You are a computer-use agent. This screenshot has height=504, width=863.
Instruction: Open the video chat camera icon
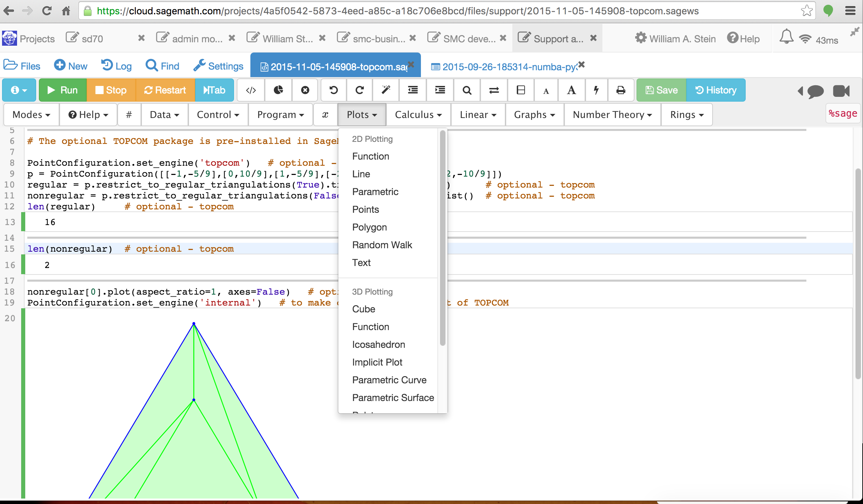click(x=841, y=91)
